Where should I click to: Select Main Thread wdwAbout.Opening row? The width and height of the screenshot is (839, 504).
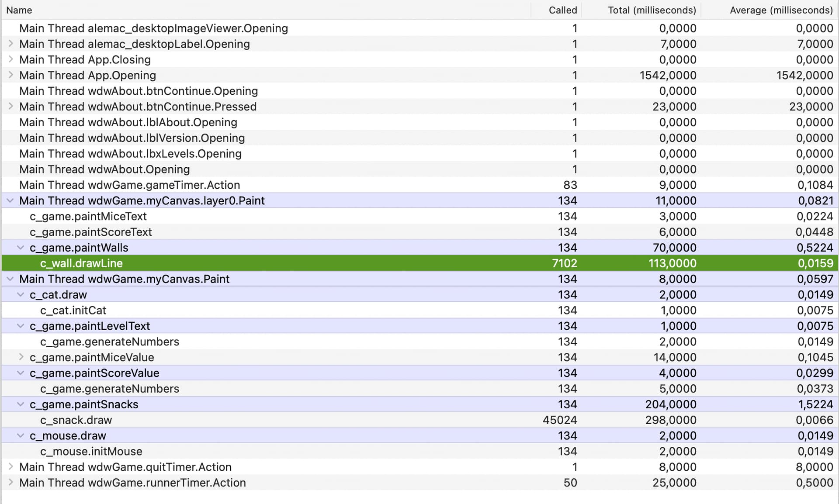pos(419,169)
